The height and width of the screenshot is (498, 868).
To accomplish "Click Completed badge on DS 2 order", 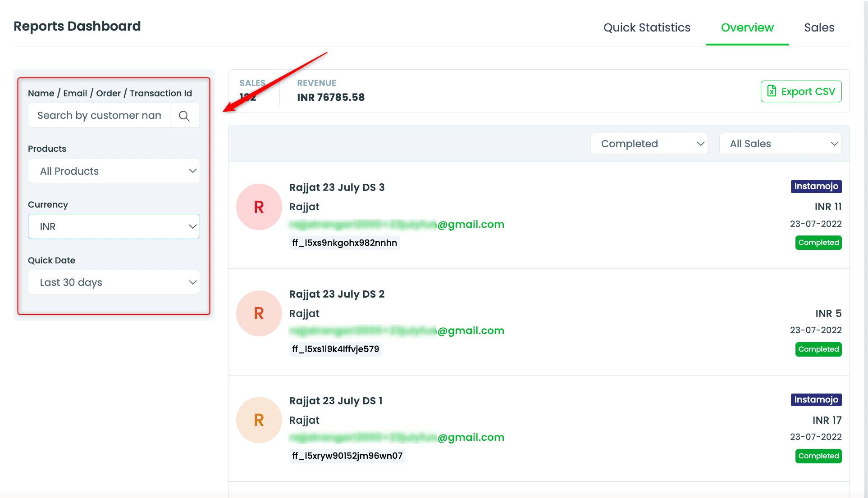I will [818, 349].
